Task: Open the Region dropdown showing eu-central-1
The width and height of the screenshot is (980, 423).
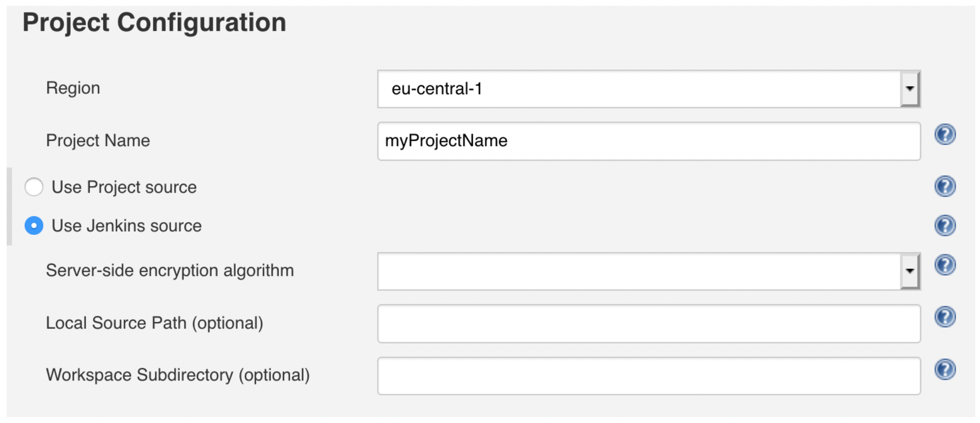Action: point(648,89)
